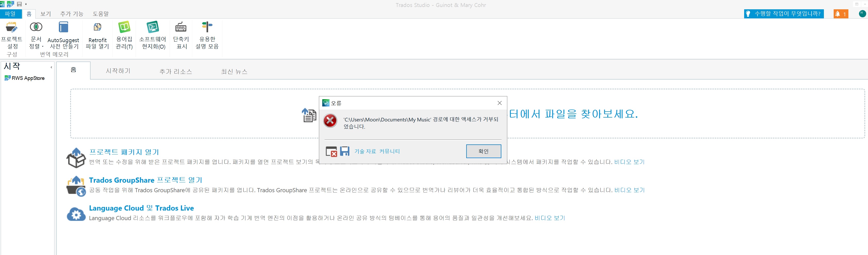Click the puzzle-piece plugin icon in title bar
Image resolution: width=868 pixels, height=255 pixels.
10,4
